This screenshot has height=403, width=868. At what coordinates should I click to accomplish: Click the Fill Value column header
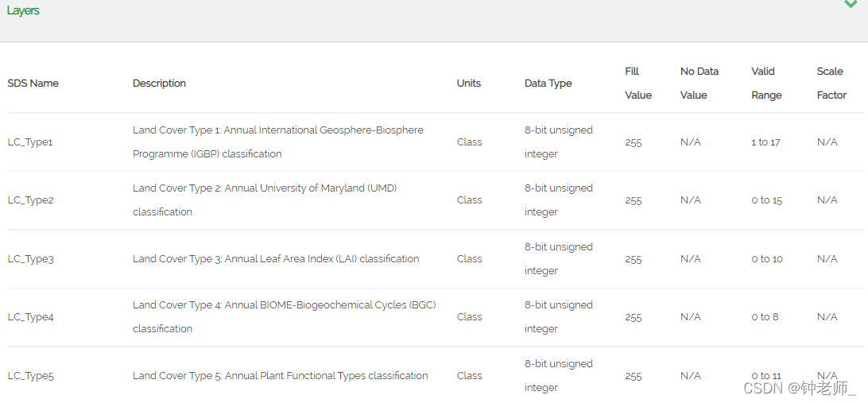coord(637,83)
